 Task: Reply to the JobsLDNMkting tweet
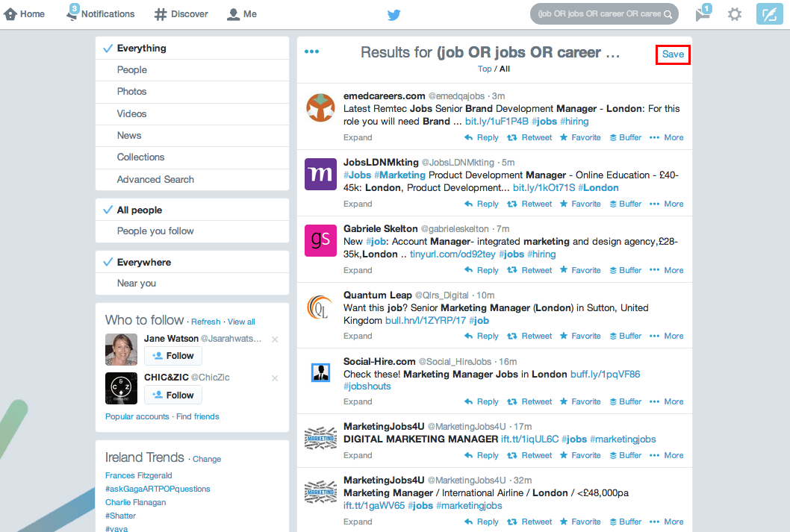[x=482, y=204]
